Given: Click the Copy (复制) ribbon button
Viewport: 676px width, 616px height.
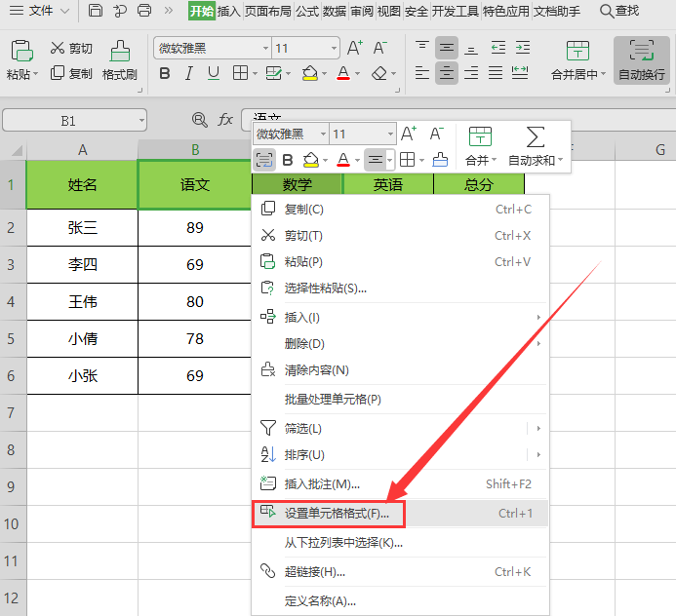Looking at the screenshot, I should (71, 74).
